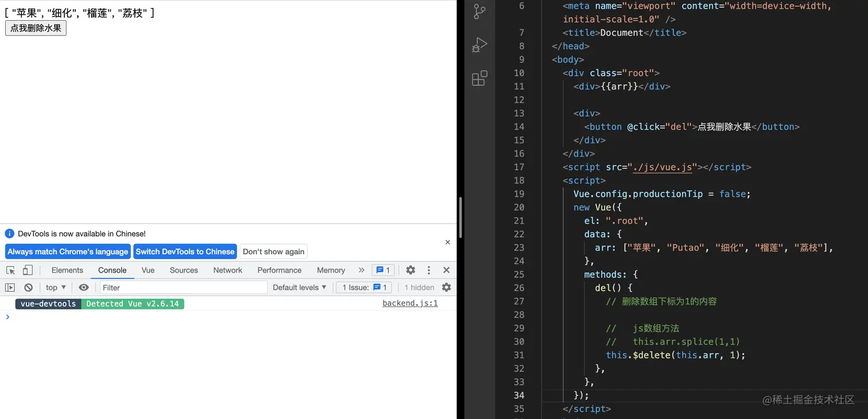This screenshot has height=419, width=868.
Task: Click the Vue.config.productionTip line
Action: 662,194
